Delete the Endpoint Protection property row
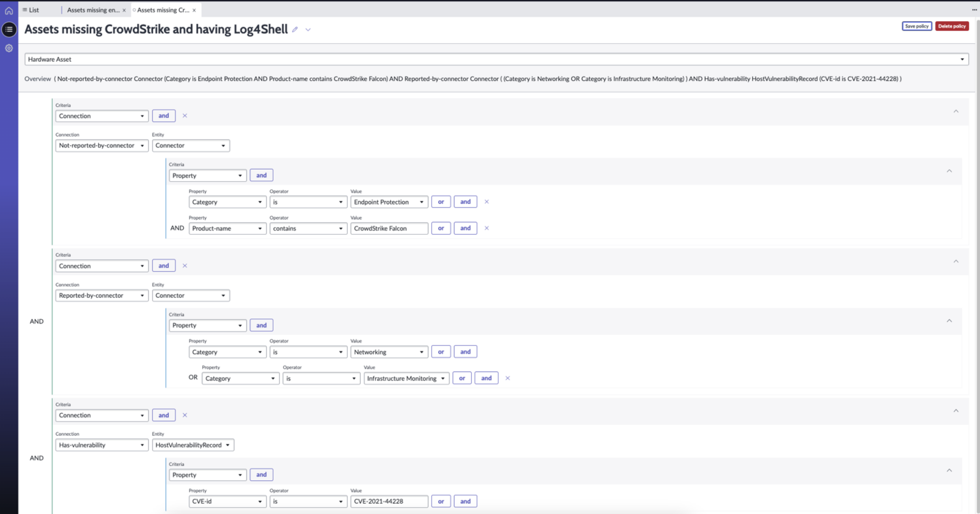 487,202
